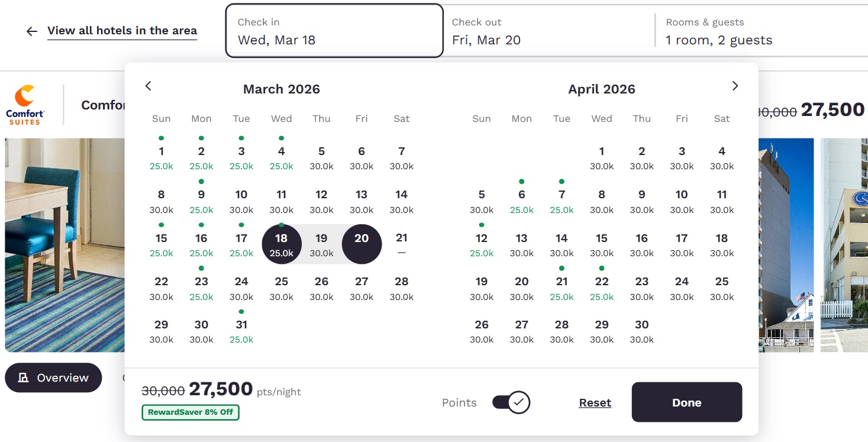Click the back arrow beside View all hotels
868x442 pixels.
[31, 31]
